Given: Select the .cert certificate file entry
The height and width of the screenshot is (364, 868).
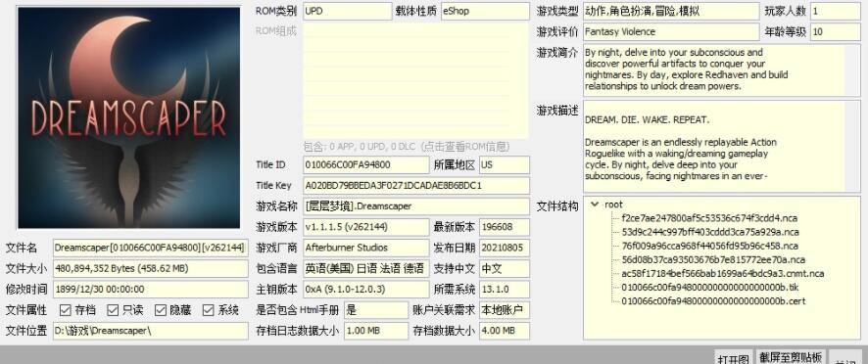Looking at the screenshot, I should 713,301.
